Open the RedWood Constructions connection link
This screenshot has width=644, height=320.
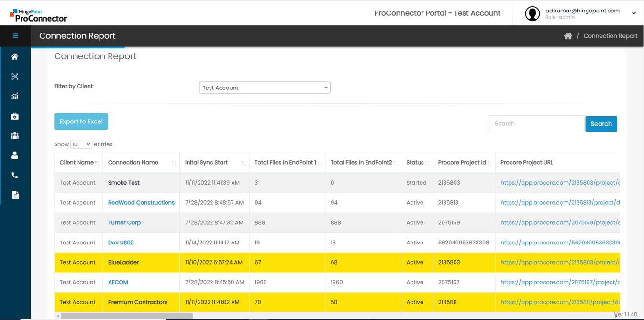(x=141, y=203)
